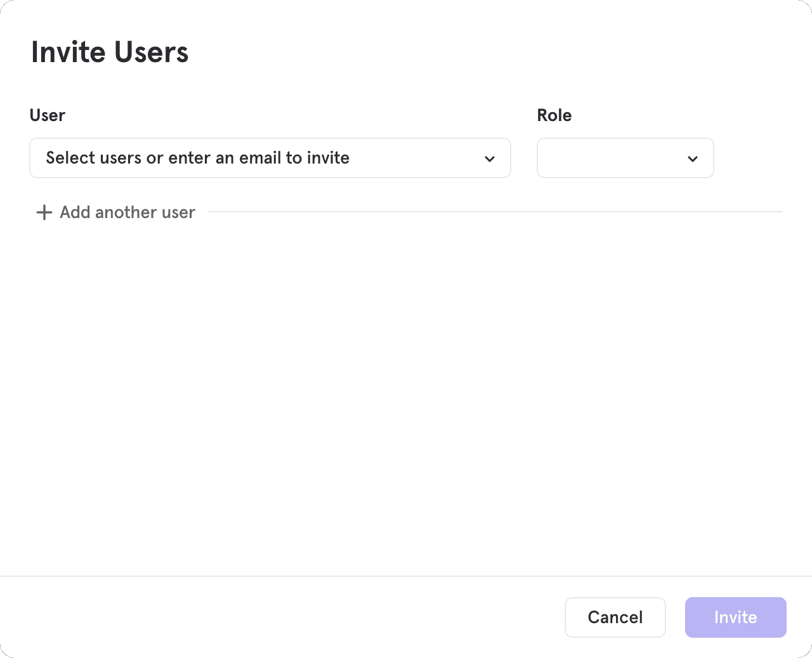The image size is (812, 658).
Task: Click the 'Add another user' link
Action: pos(127,212)
